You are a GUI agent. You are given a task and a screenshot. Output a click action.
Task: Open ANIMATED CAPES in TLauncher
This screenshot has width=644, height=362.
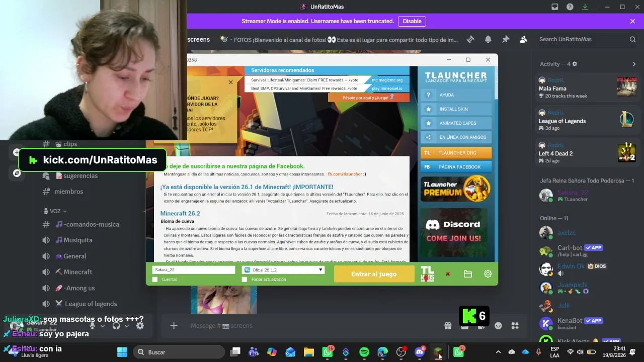[x=456, y=123]
